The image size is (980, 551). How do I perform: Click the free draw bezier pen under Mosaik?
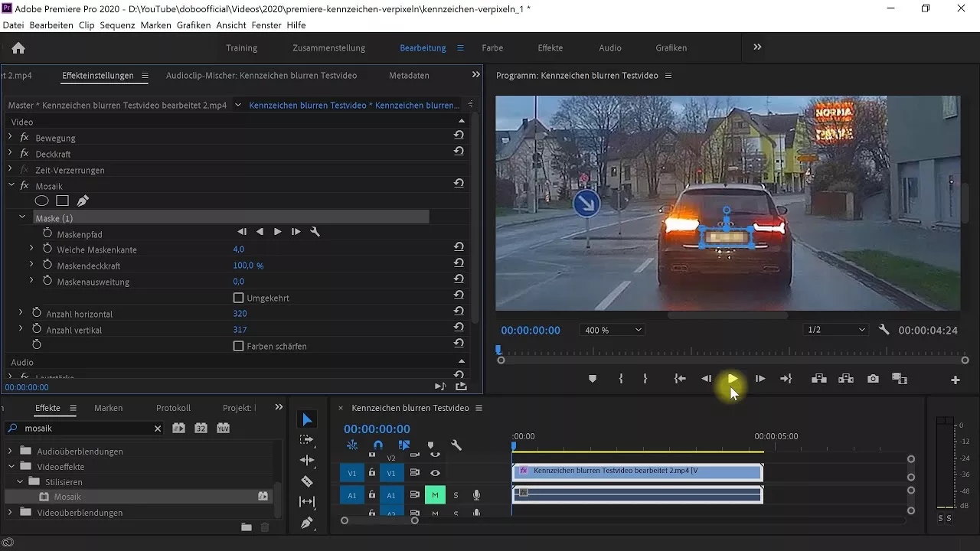coord(83,201)
